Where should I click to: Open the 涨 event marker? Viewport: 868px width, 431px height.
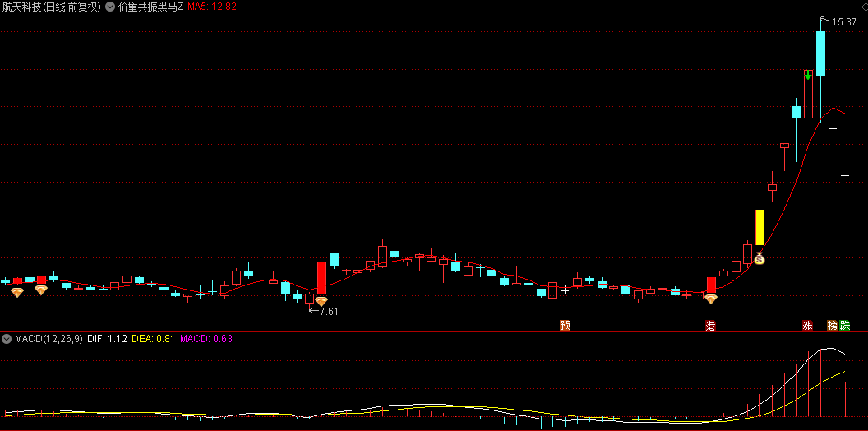click(x=808, y=325)
